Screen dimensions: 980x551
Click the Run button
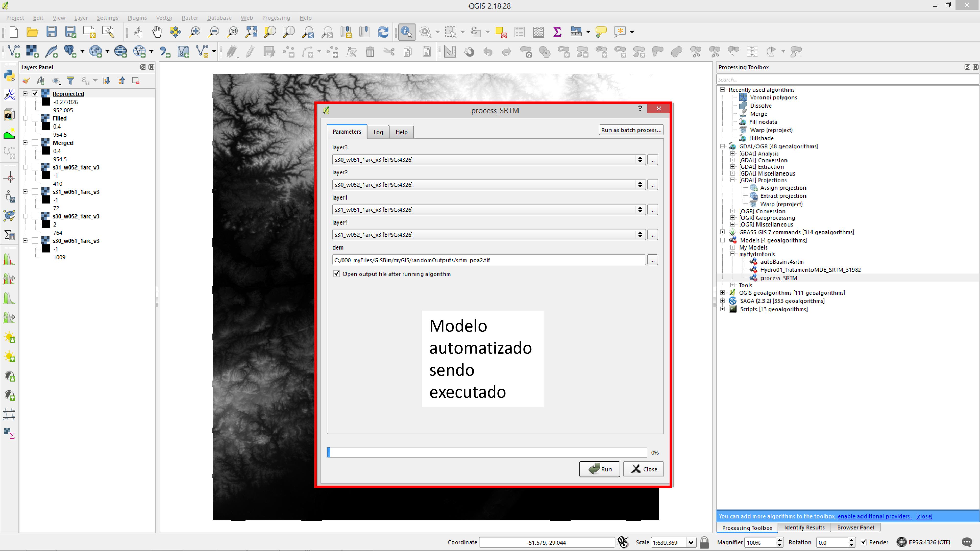pos(600,469)
